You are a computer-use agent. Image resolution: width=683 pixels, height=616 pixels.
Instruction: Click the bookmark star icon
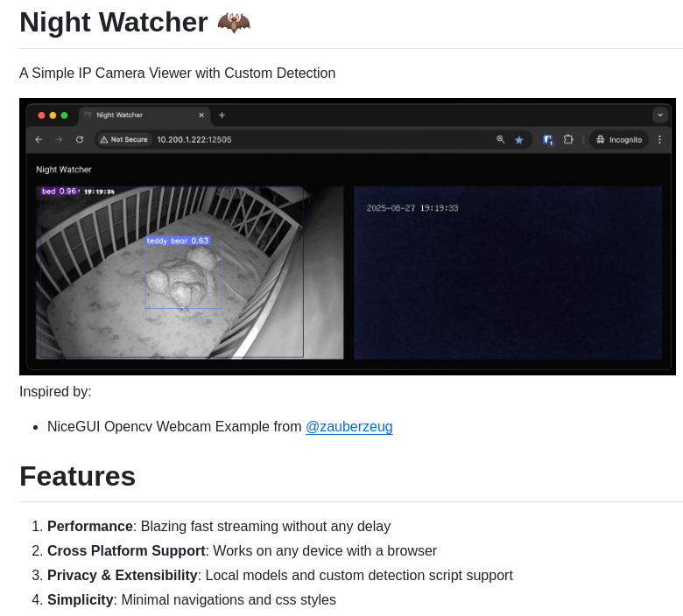[518, 140]
